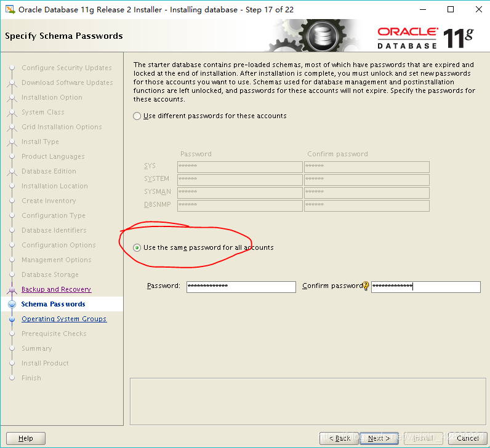Click the 'Installation Option' step text
Screen dimensions: 490x448
point(52,97)
